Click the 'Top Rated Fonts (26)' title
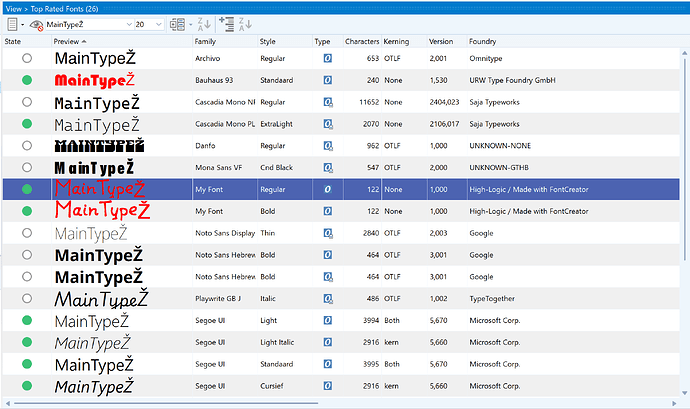 (x=64, y=8)
